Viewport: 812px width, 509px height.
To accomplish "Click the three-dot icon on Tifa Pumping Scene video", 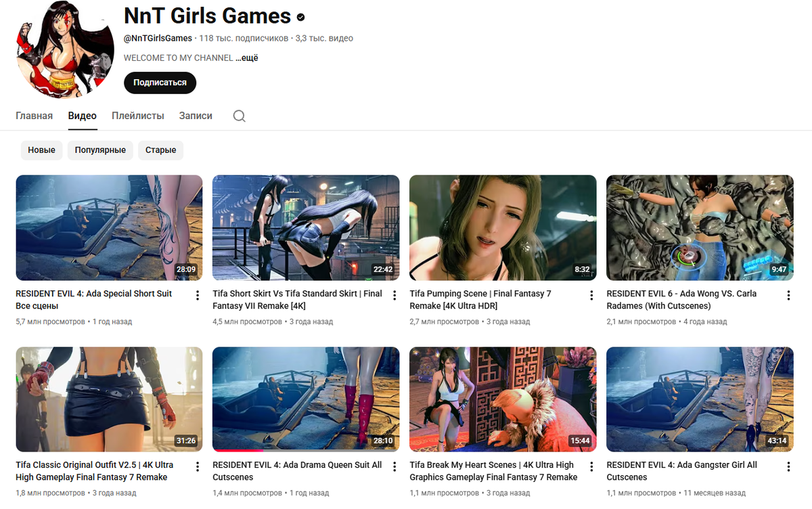I will pyautogui.click(x=591, y=295).
